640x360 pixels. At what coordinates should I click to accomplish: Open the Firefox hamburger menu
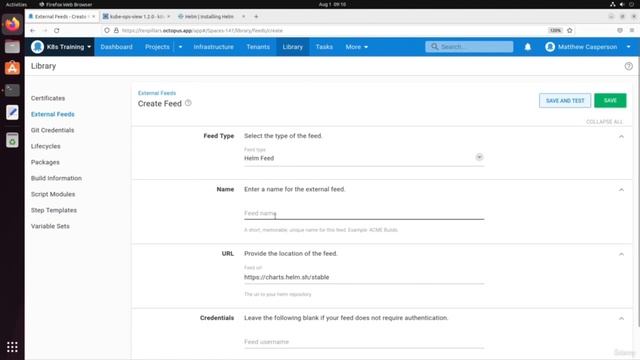[632, 31]
